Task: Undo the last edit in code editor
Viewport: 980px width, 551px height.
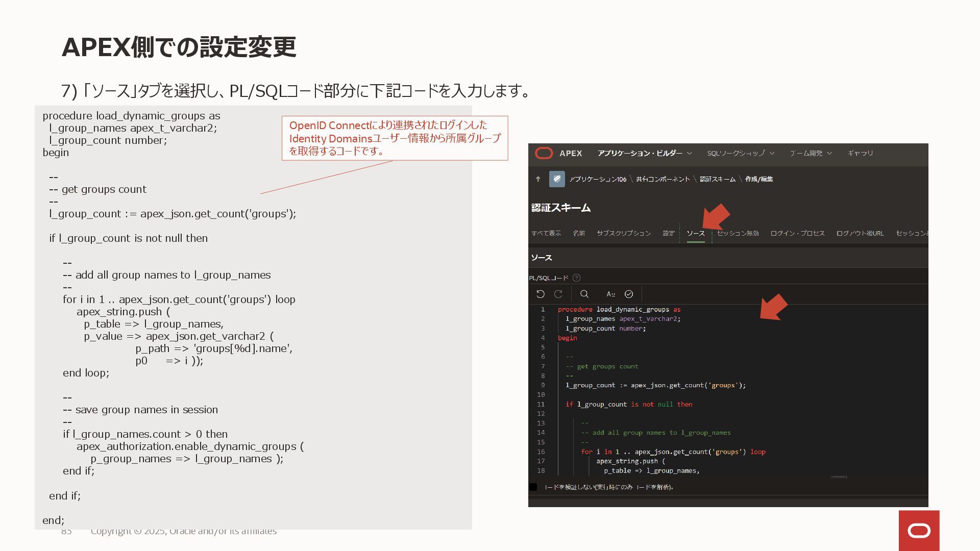Action: pyautogui.click(x=541, y=294)
